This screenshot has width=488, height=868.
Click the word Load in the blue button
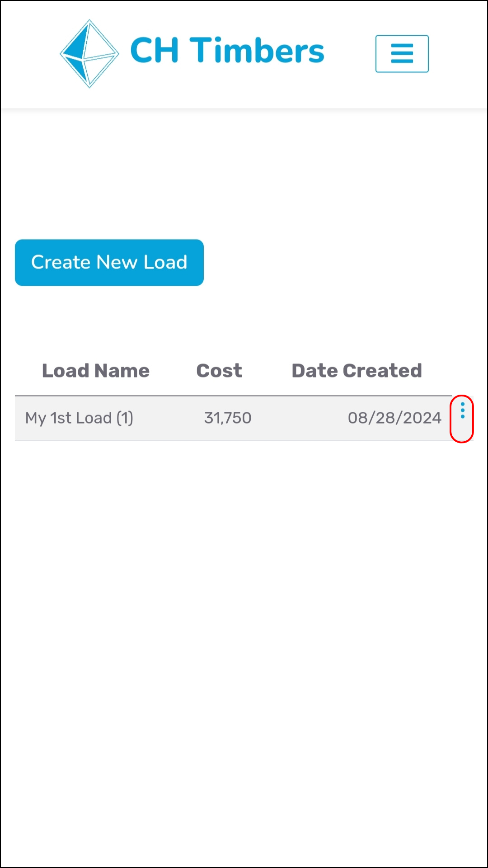point(165,262)
